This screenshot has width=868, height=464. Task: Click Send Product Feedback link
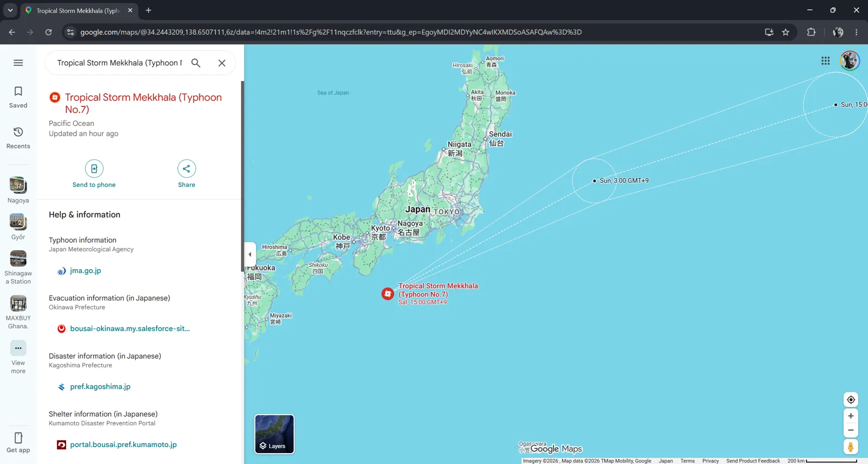(x=753, y=461)
